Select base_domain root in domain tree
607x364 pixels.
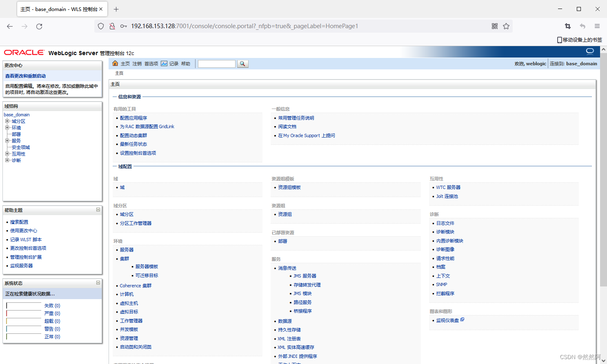click(17, 115)
